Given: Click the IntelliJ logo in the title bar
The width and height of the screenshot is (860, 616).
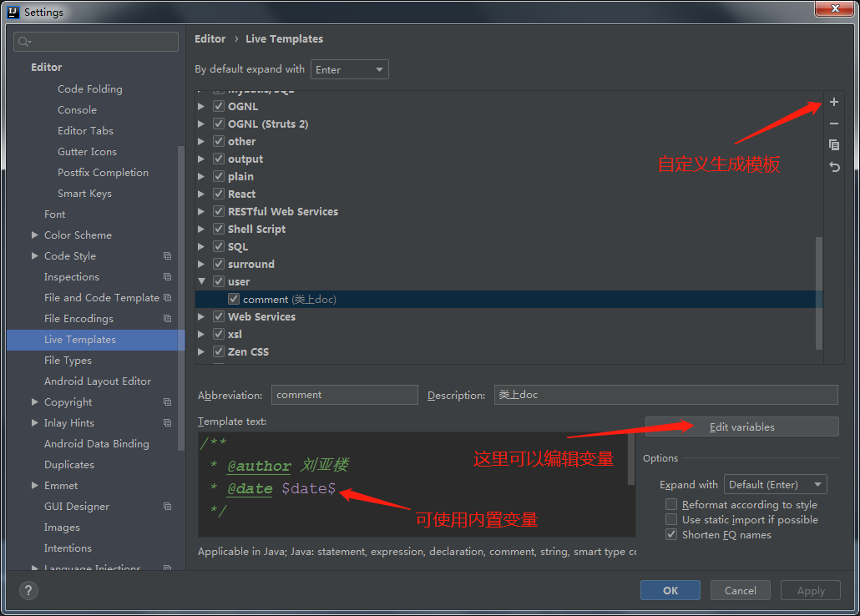Looking at the screenshot, I should coord(13,11).
